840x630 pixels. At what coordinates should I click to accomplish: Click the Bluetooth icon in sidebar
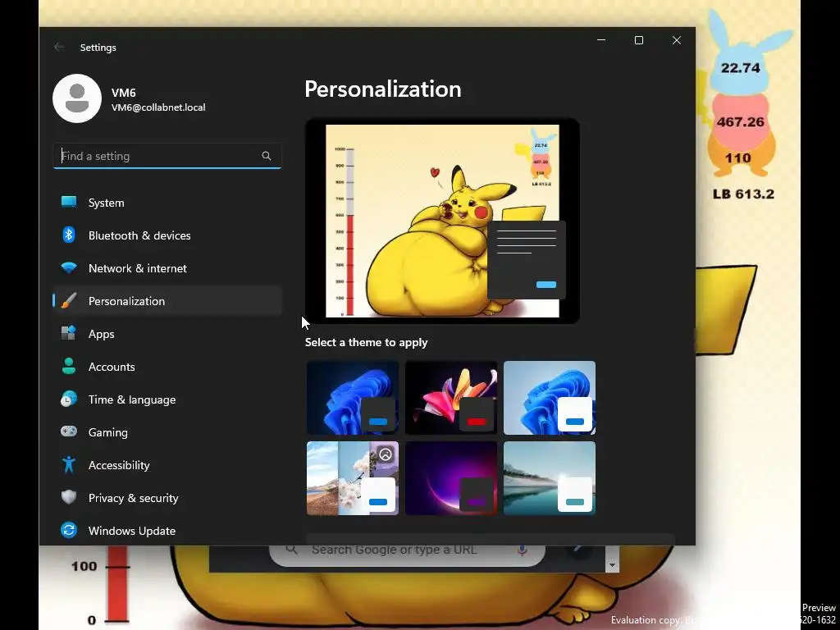click(x=69, y=235)
